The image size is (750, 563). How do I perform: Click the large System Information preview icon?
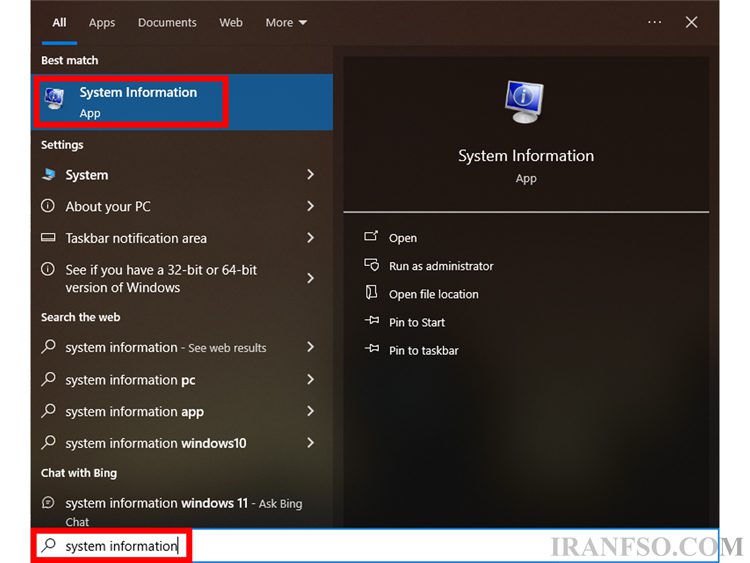pyautogui.click(x=524, y=102)
